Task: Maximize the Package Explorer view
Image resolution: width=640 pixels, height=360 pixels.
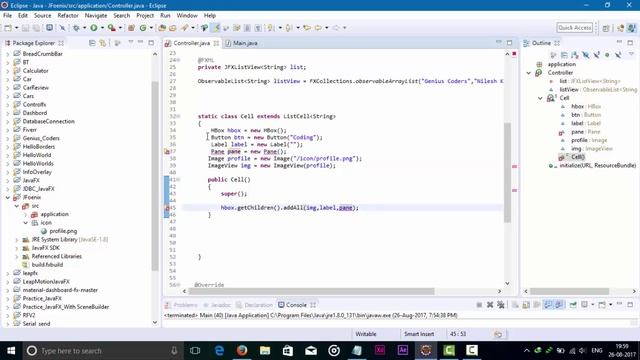Action: (x=151, y=42)
